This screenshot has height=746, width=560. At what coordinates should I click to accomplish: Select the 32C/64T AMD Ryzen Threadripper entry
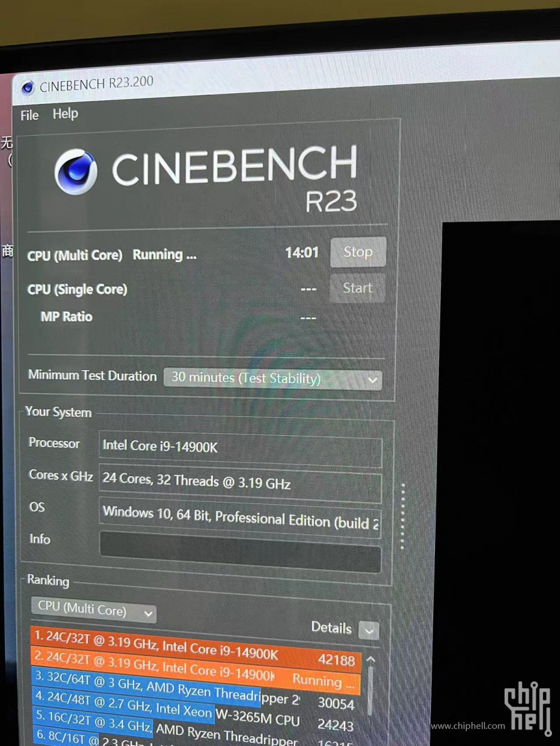195,691
